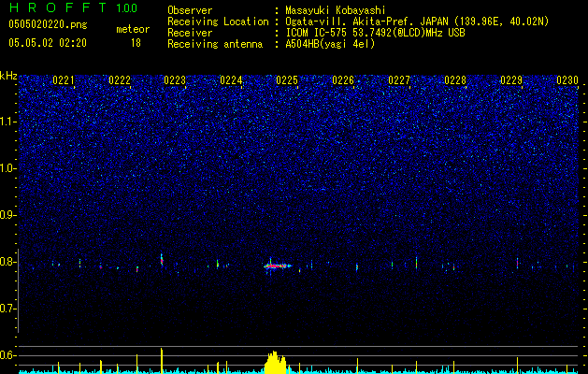Click the HROFFT 1.0.0 title text

click(73, 7)
